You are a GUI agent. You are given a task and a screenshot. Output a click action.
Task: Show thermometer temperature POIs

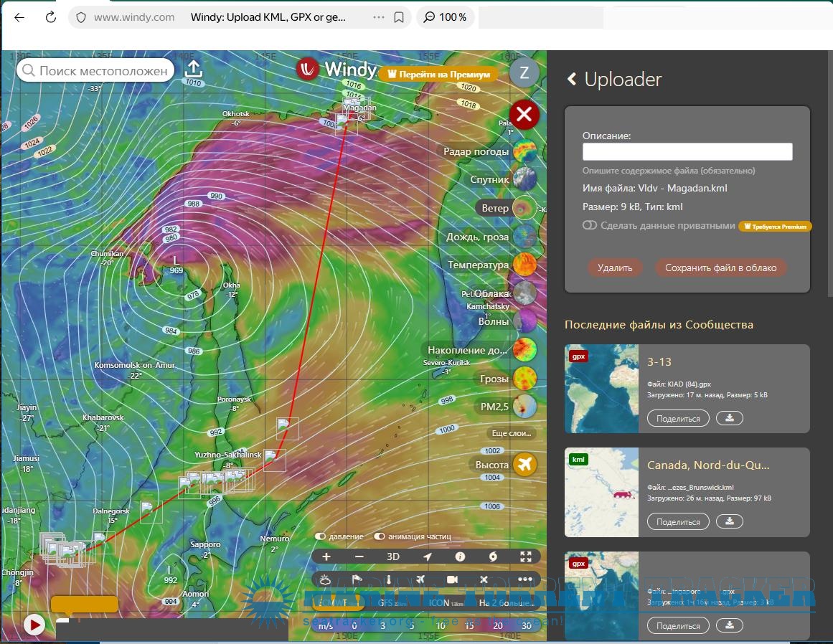point(388,579)
